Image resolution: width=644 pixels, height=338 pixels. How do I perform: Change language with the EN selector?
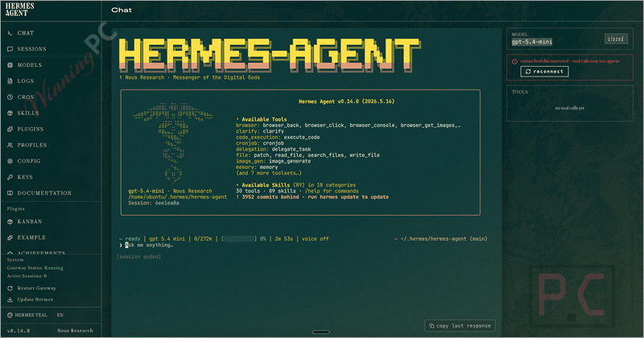tap(60, 315)
